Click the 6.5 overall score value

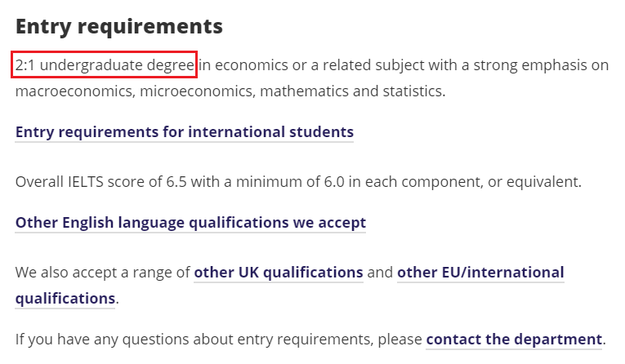(x=176, y=181)
